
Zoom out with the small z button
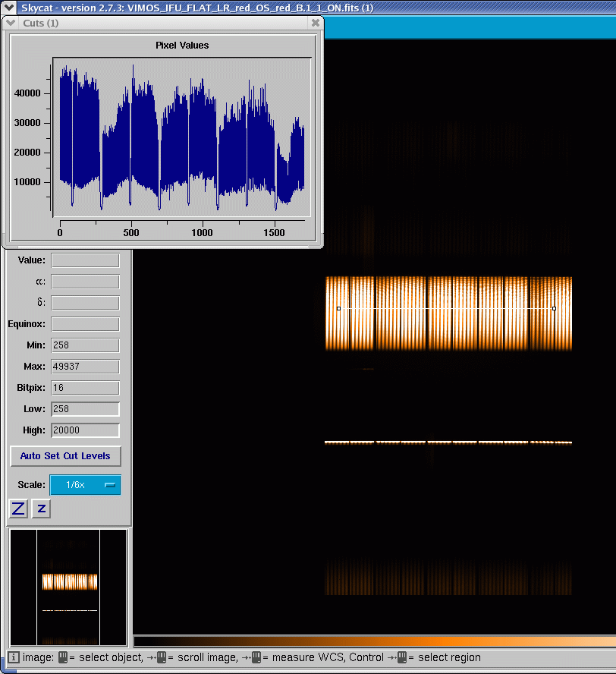tap(41, 509)
